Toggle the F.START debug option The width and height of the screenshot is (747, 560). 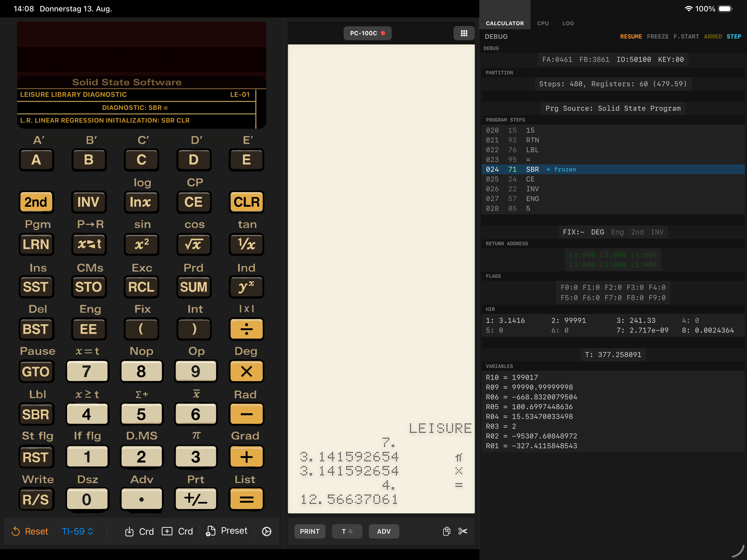point(686,36)
